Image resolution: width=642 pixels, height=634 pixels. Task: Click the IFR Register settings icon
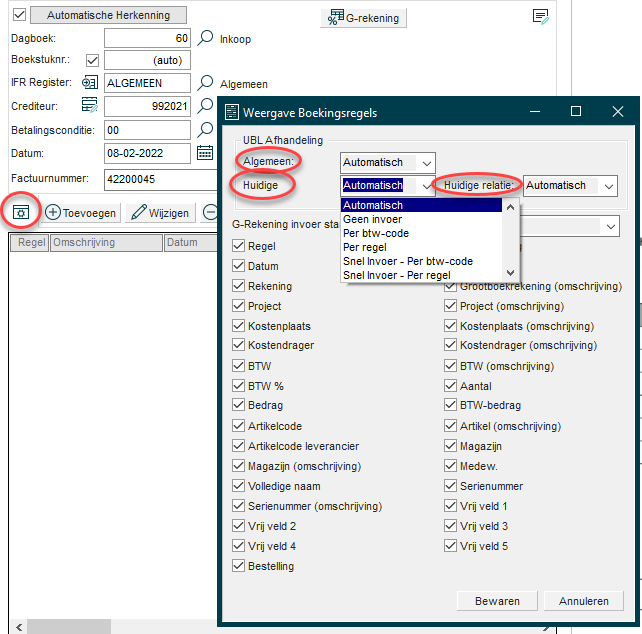point(90,82)
